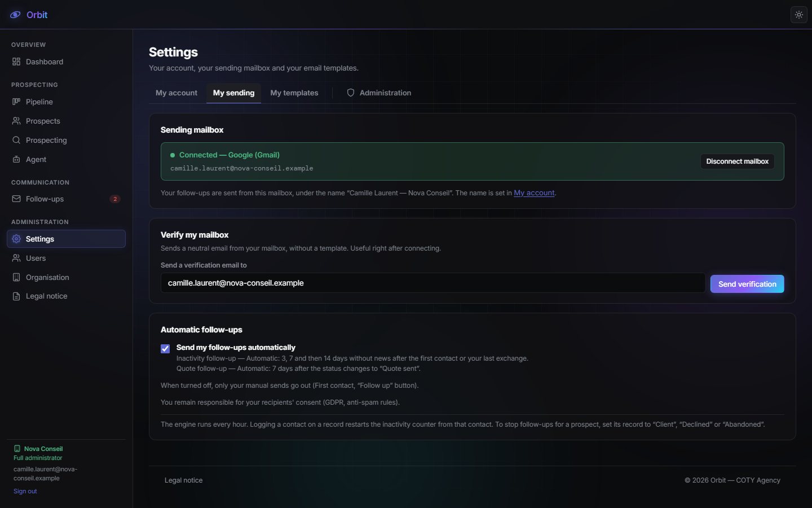
Task: Click the Disconnect mailbox button
Action: 737,161
